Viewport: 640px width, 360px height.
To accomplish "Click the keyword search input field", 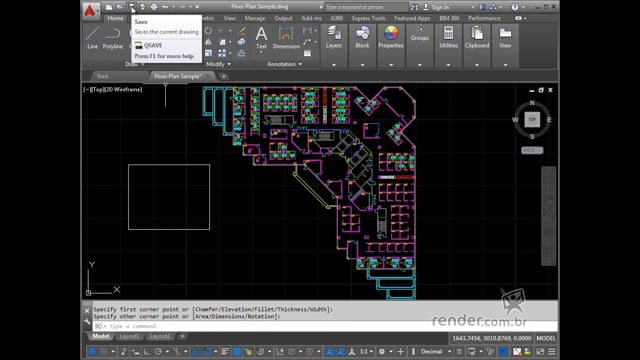I will tap(366, 7).
